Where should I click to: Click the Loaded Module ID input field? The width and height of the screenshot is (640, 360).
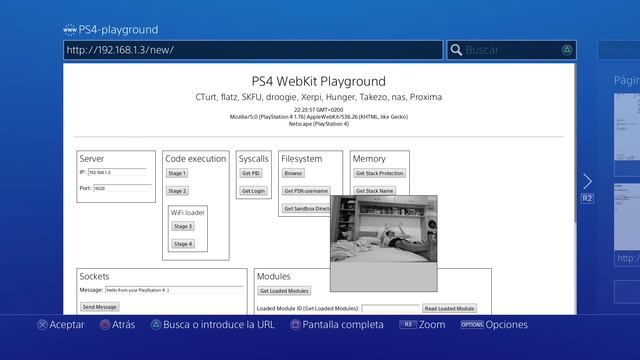point(390,308)
